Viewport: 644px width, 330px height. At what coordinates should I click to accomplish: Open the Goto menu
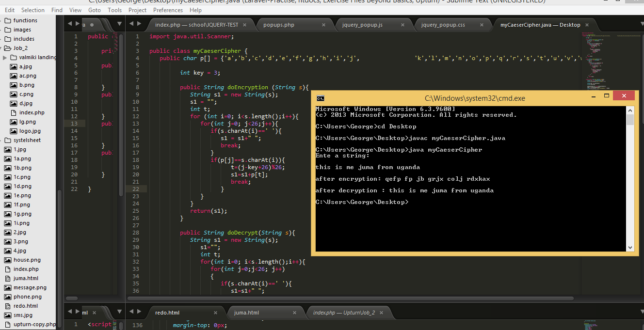point(95,10)
